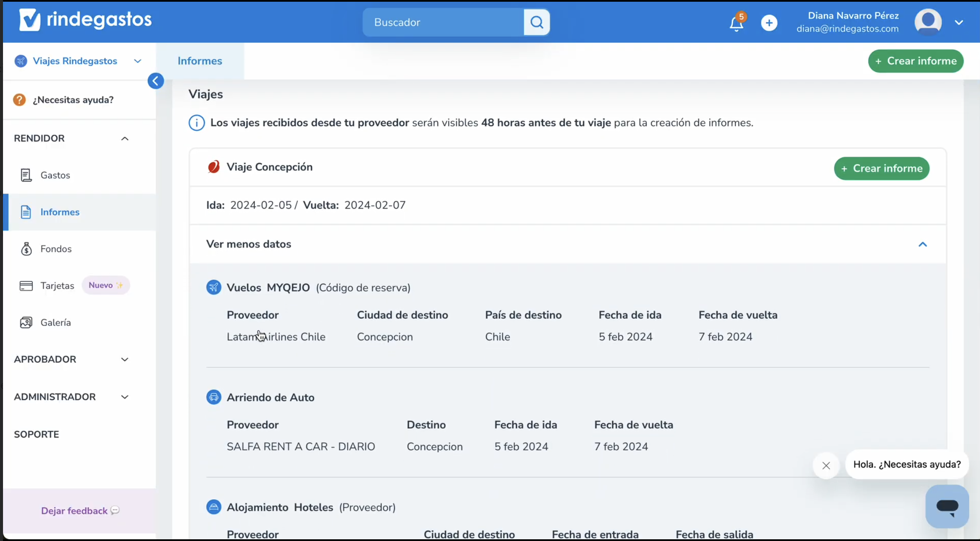Click the info icon beside the travel notice
This screenshot has height=541, width=980.
coord(196,123)
